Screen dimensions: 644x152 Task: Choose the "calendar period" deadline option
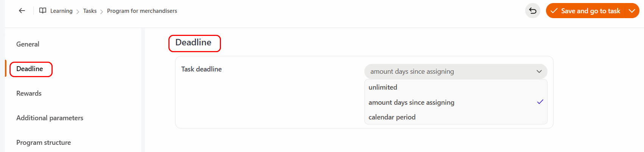pyautogui.click(x=392, y=117)
